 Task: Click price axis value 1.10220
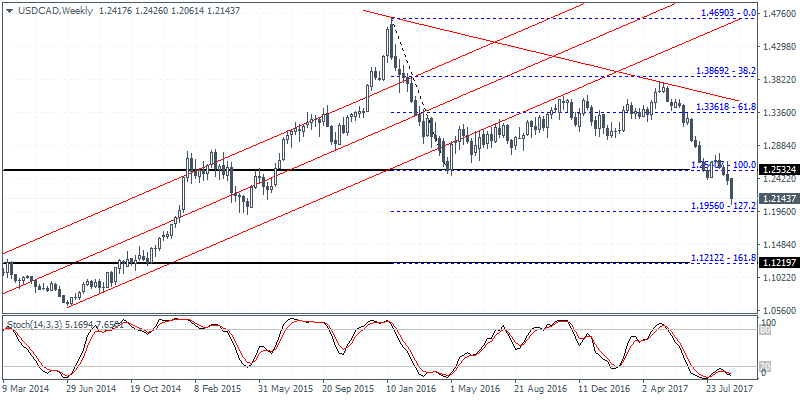point(779,278)
